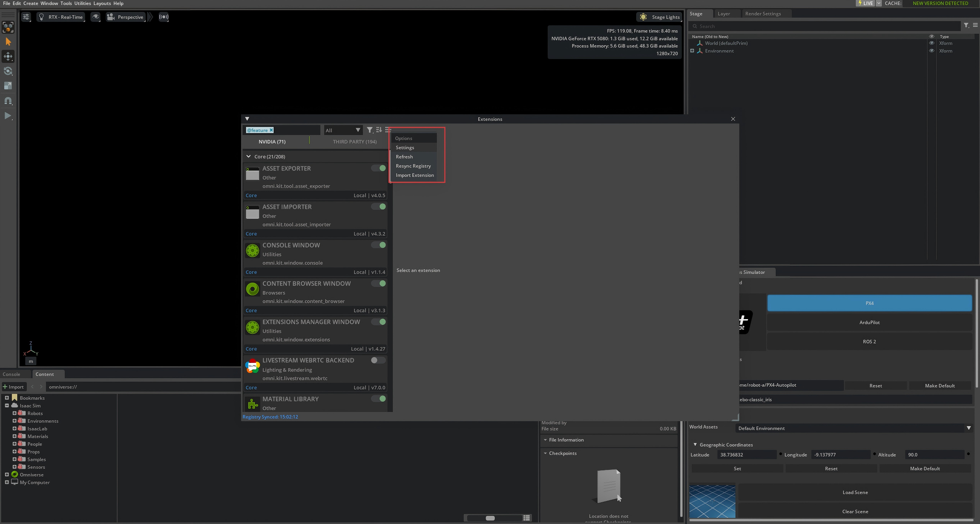This screenshot has width=980, height=524.
Task: Open the Stage Lights menu
Action: click(x=659, y=17)
